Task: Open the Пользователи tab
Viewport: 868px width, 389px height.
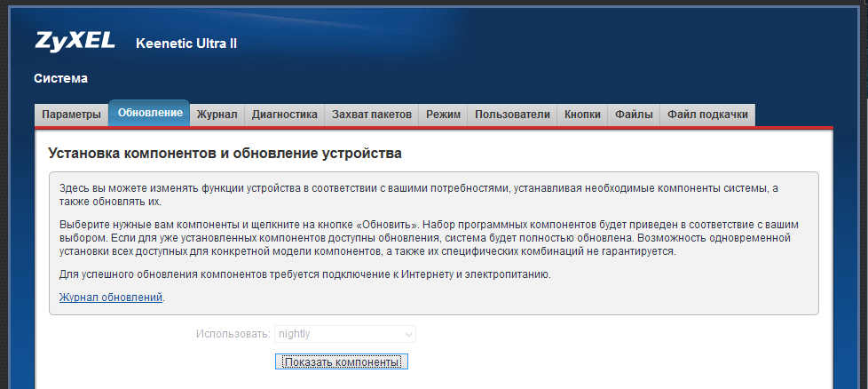Action: tap(512, 115)
